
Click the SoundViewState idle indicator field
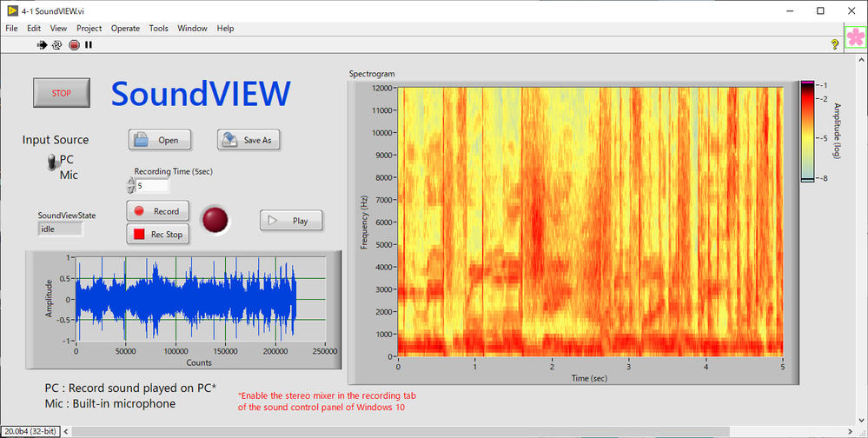[60, 229]
